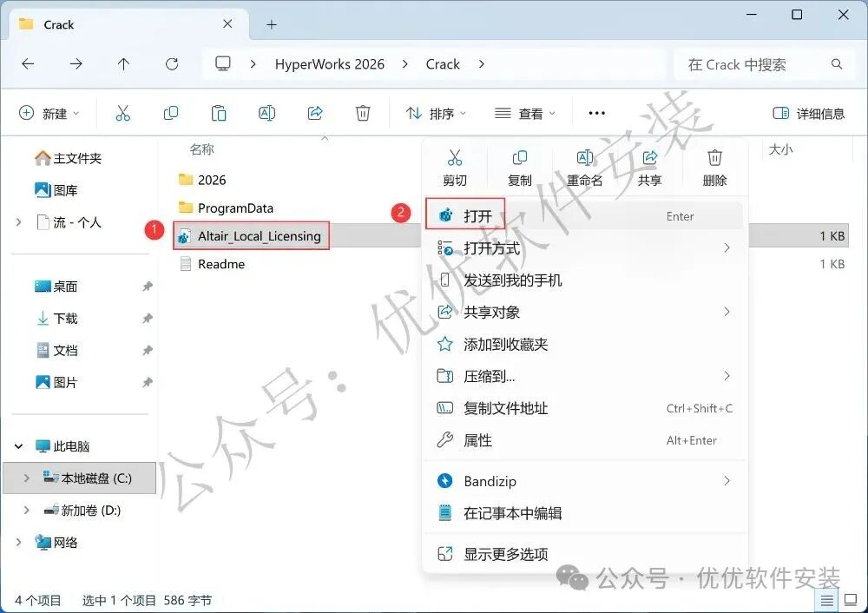Expand the 网络 tree node
The width and height of the screenshot is (868, 613).
pos(19,542)
